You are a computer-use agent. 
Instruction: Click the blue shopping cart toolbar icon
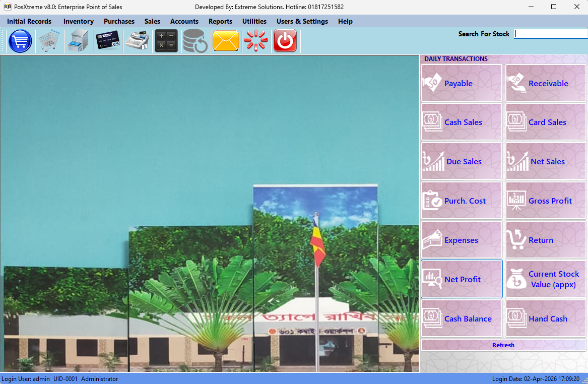tap(20, 41)
